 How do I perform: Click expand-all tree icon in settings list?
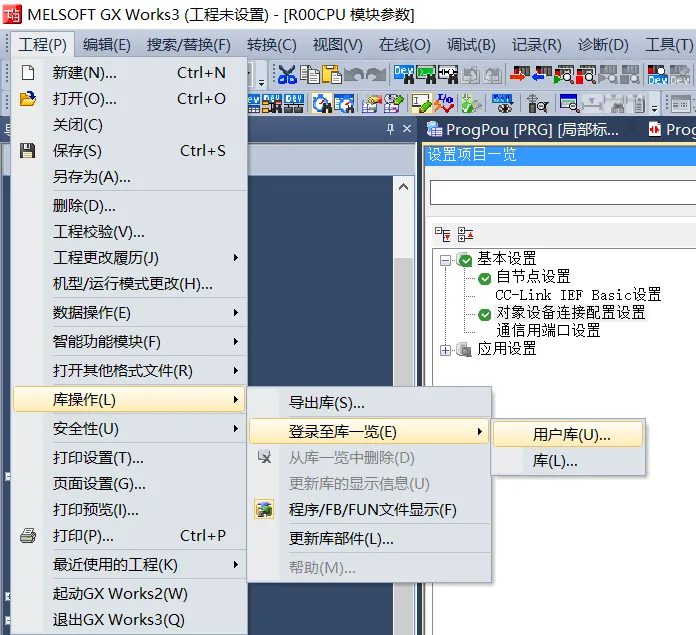pyautogui.click(x=443, y=234)
